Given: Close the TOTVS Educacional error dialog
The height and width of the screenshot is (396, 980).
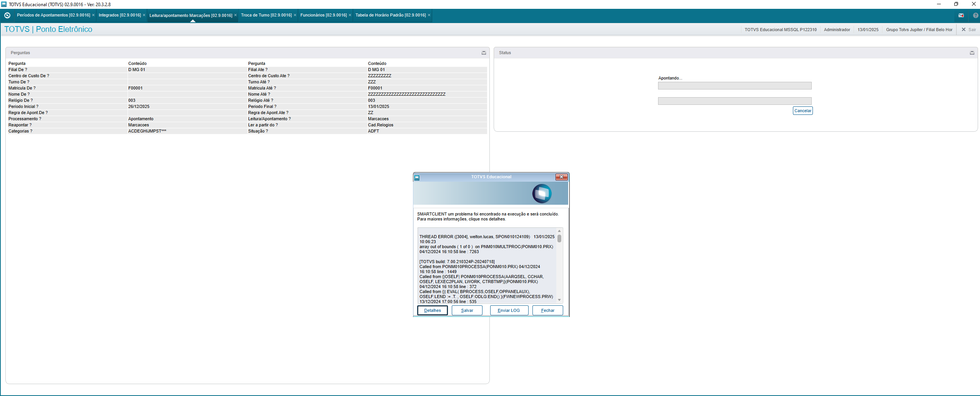Looking at the screenshot, I should click(x=561, y=177).
